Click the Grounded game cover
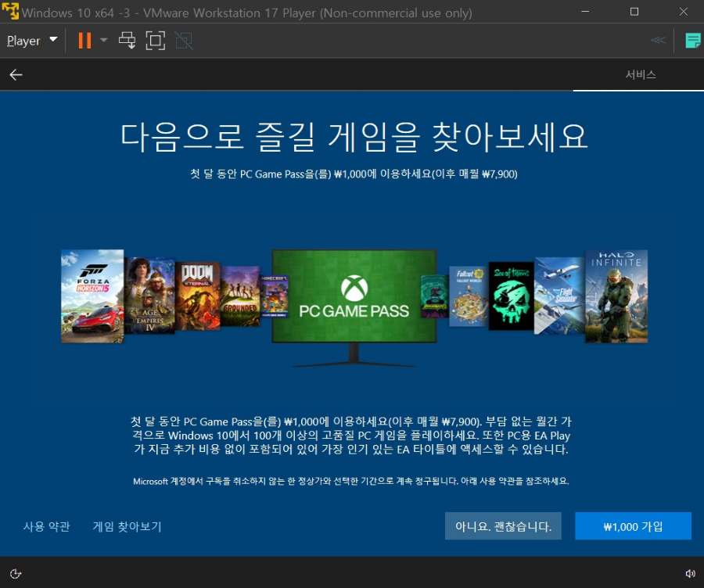This screenshot has width=704, height=588. (x=240, y=296)
